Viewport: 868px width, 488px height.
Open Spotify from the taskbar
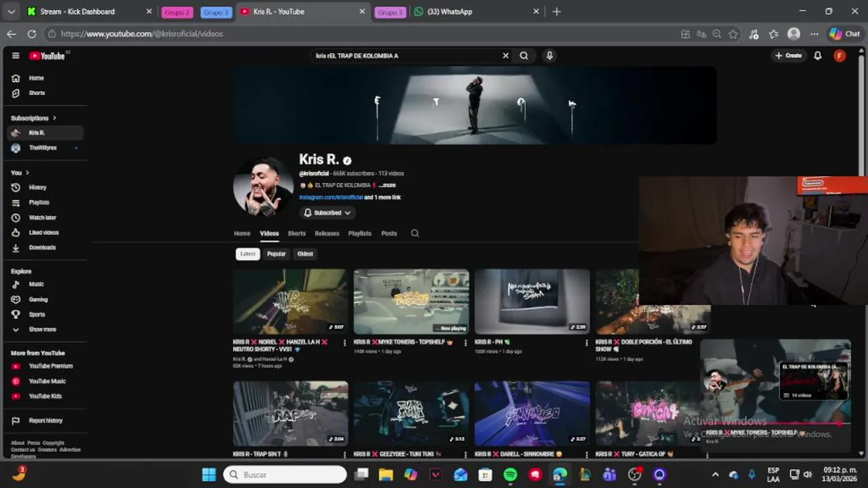point(511,474)
